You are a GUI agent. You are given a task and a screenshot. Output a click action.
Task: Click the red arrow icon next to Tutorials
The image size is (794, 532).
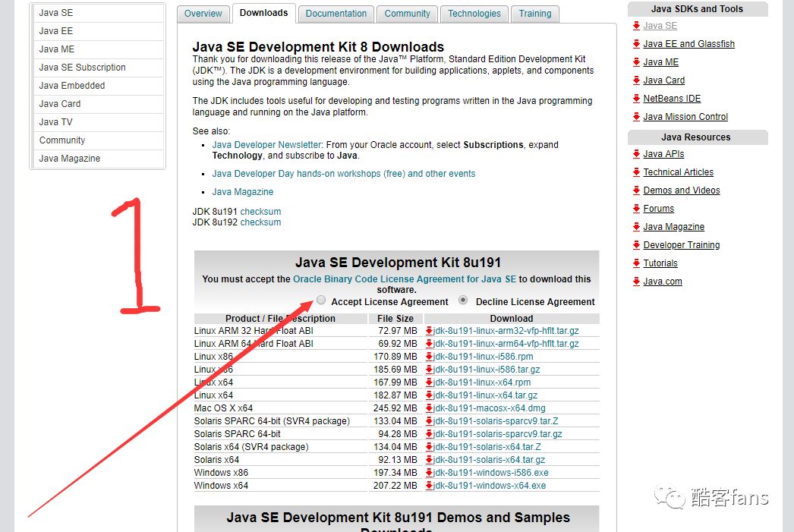637,263
